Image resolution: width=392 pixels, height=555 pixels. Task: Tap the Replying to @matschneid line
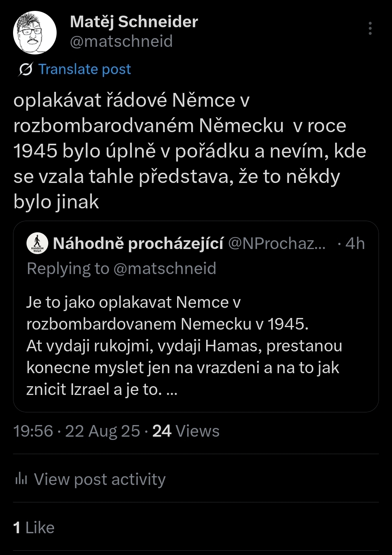122,269
